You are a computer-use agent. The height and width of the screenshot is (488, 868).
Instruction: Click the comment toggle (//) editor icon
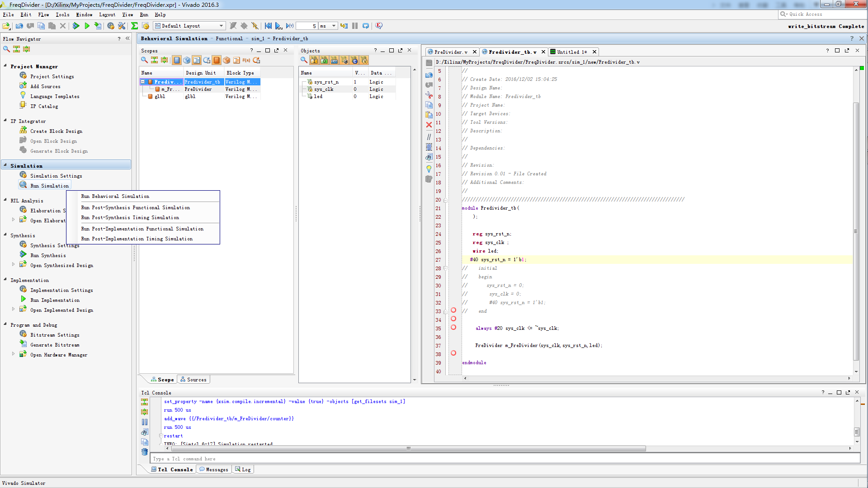click(x=429, y=136)
